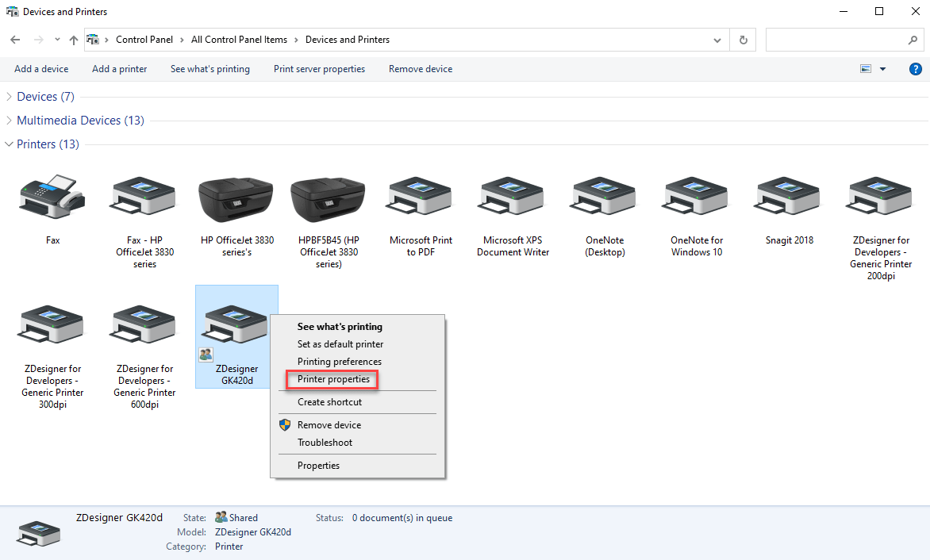The height and width of the screenshot is (560, 930).
Task: Click the 'Shared' state value in details pane
Action: (243, 518)
